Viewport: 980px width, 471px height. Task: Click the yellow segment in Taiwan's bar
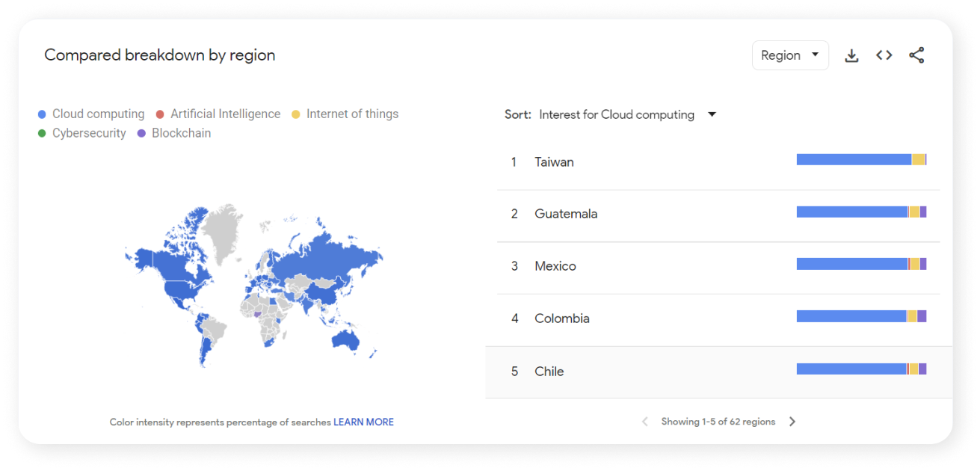pos(919,158)
